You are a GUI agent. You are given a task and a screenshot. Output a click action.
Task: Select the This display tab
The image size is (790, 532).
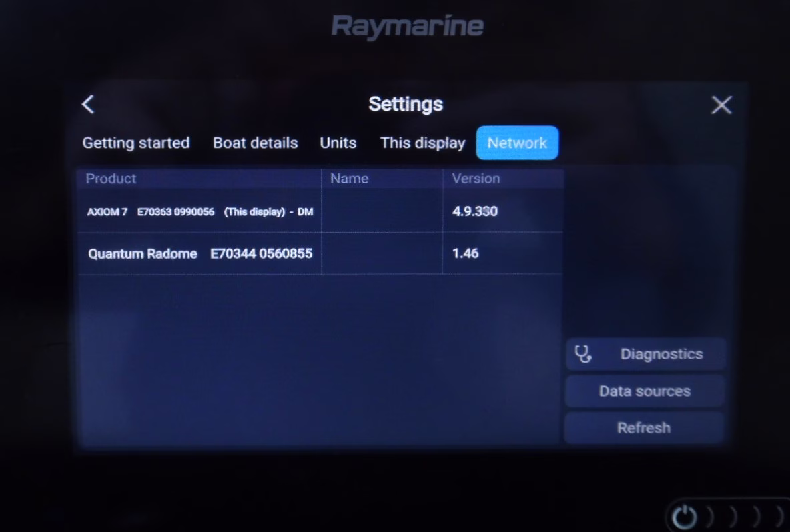423,143
